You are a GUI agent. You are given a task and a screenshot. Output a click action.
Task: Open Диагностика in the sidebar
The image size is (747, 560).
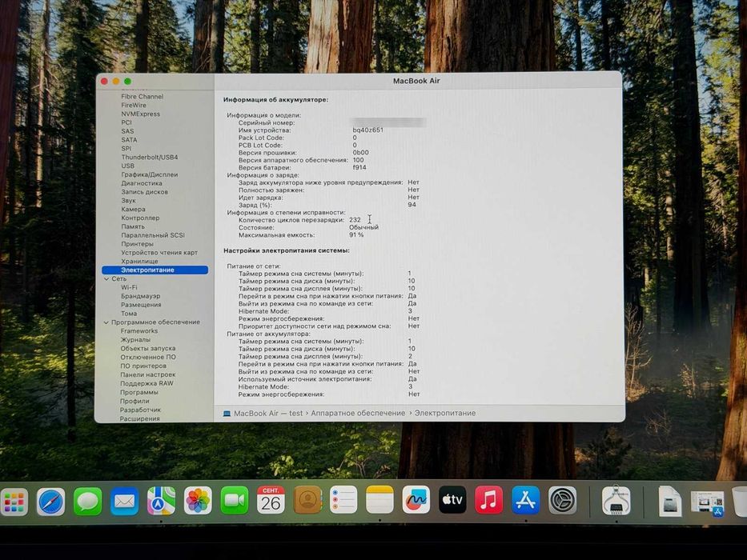142,183
